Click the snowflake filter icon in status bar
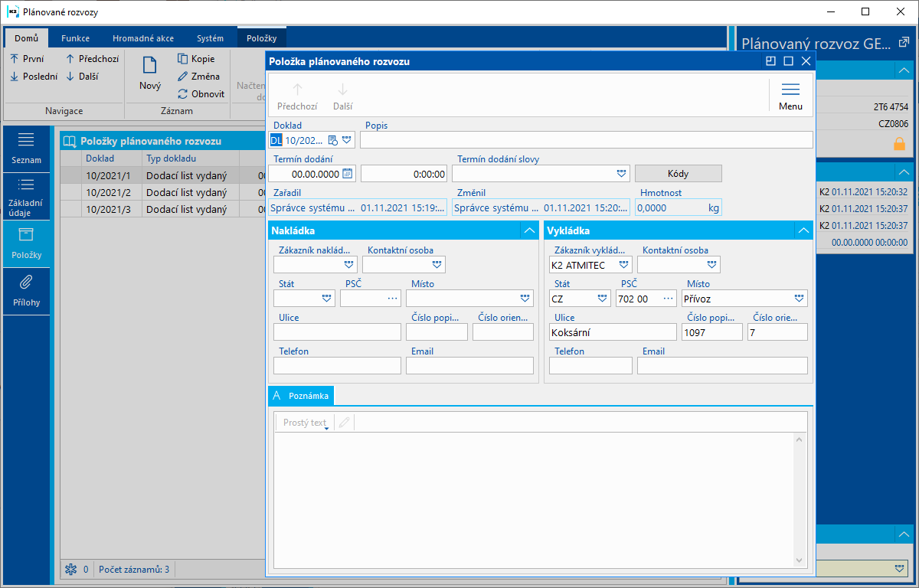The image size is (919, 588). click(x=70, y=569)
